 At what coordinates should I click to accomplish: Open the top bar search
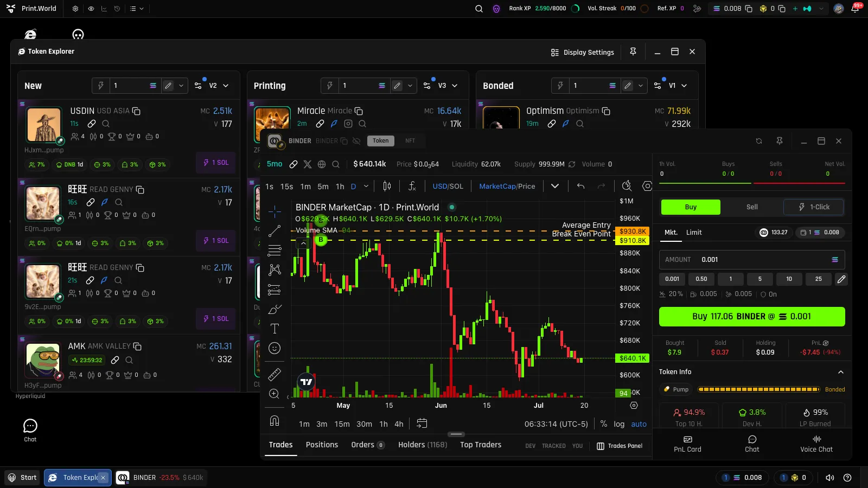(x=479, y=9)
